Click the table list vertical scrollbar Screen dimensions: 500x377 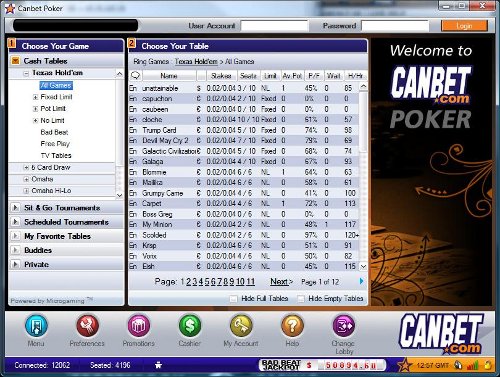pos(363,177)
